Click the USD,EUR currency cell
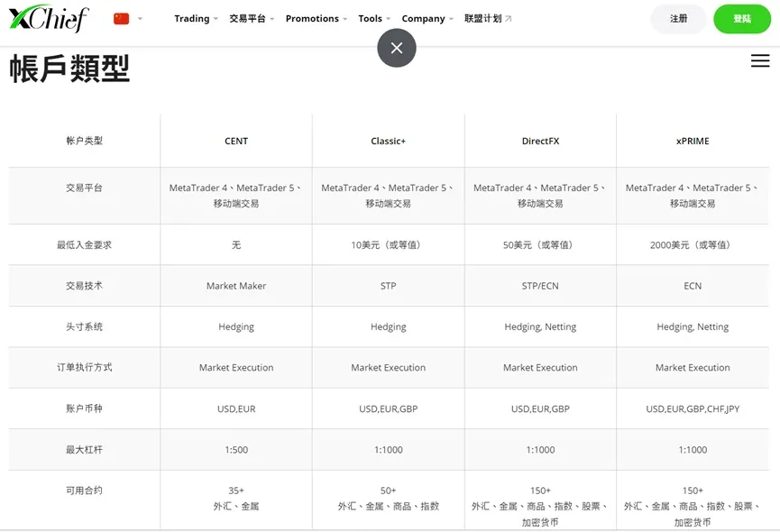 pyautogui.click(x=236, y=409)
